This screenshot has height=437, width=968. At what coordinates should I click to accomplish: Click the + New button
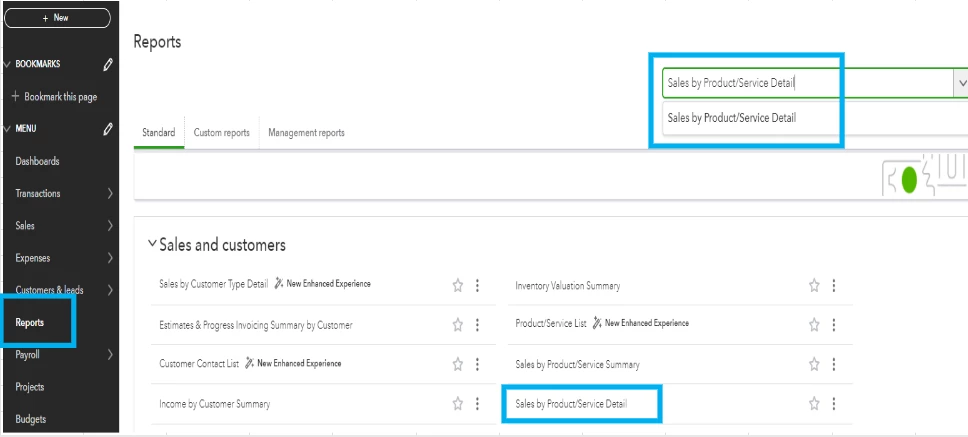coord(57,18)
